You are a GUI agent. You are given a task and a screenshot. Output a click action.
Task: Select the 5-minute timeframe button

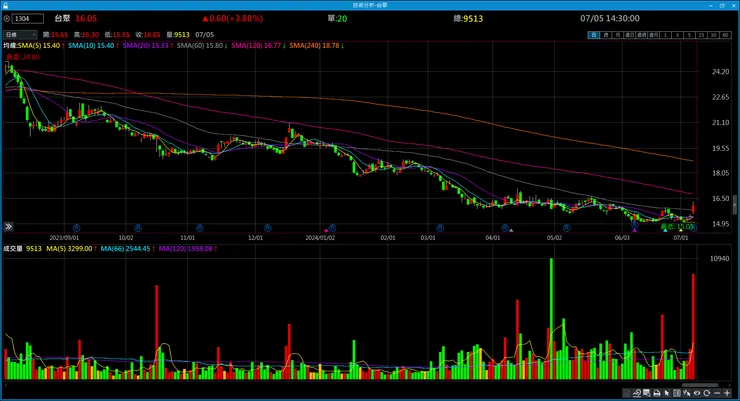[690, 35]
